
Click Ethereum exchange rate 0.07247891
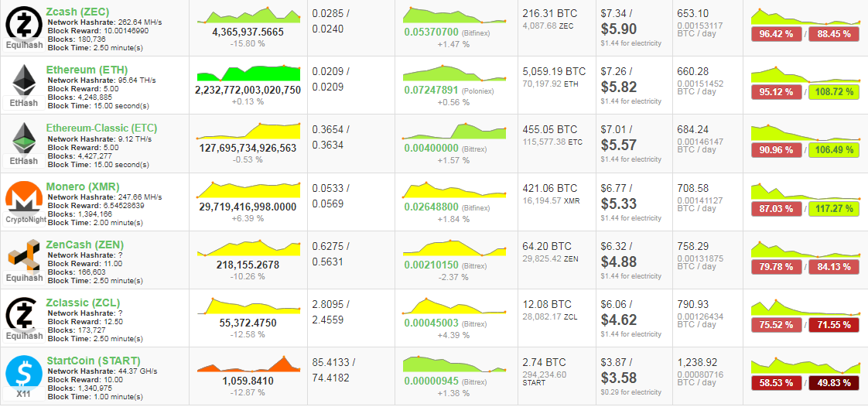(431, 91)
